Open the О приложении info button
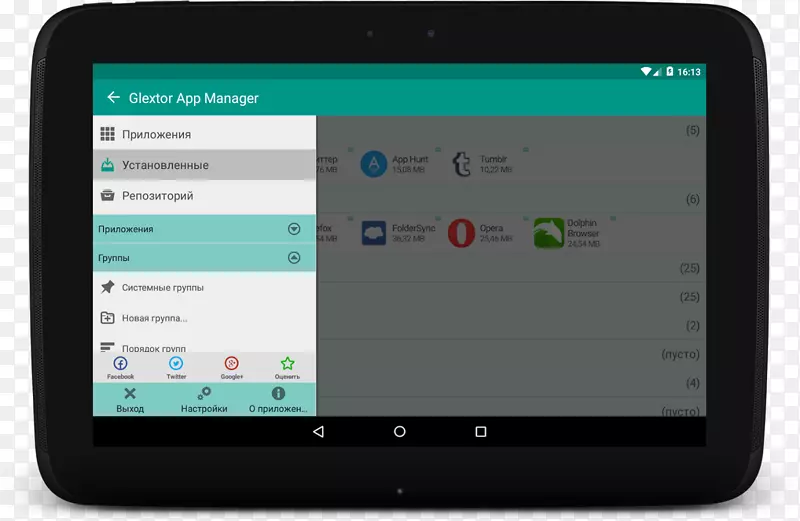 pos(278,400)
